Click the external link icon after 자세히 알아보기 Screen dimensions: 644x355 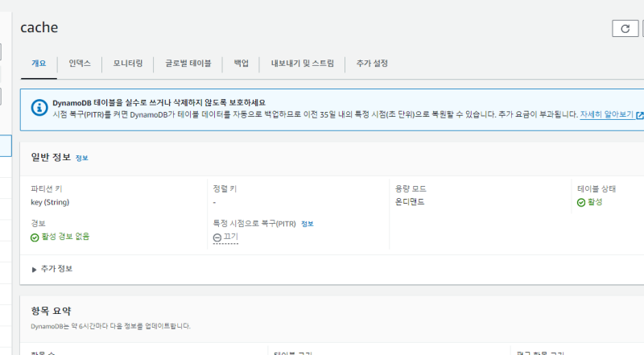[639, 115]
